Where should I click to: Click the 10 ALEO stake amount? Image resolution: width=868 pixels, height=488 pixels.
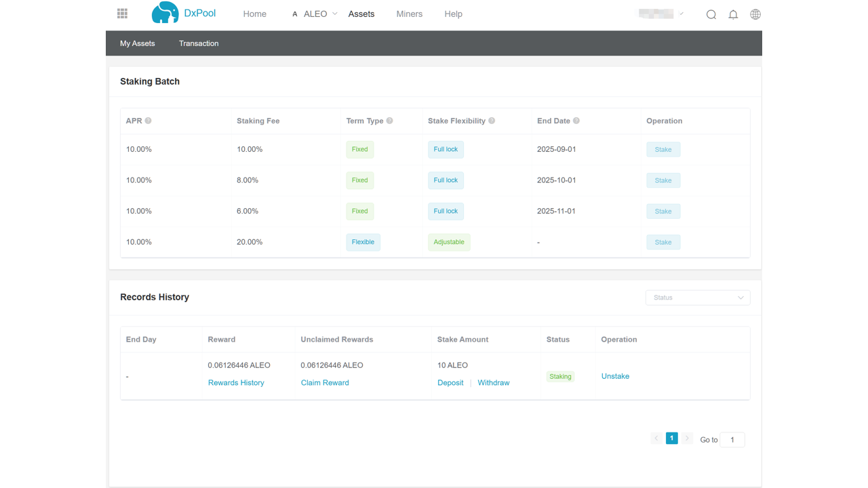[453, 365]
